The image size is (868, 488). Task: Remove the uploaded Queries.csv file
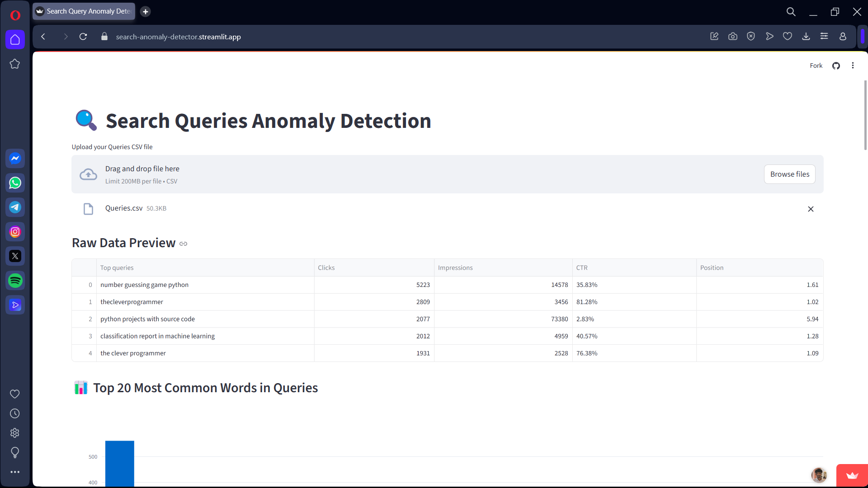811,209
